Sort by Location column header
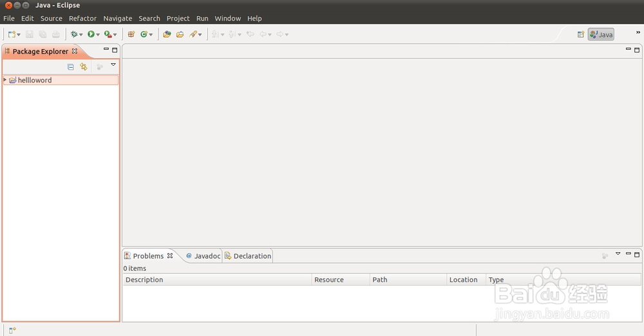 [466, 280]
